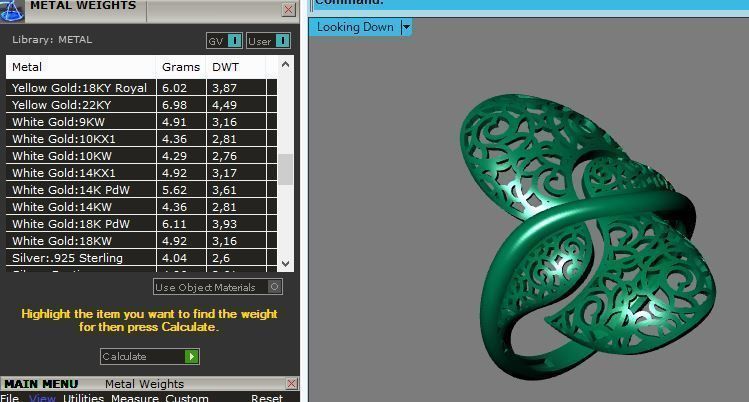Screen dimensions: 749x402
Task: Open the Utilities menu
Action: click(x=83, y=398)
